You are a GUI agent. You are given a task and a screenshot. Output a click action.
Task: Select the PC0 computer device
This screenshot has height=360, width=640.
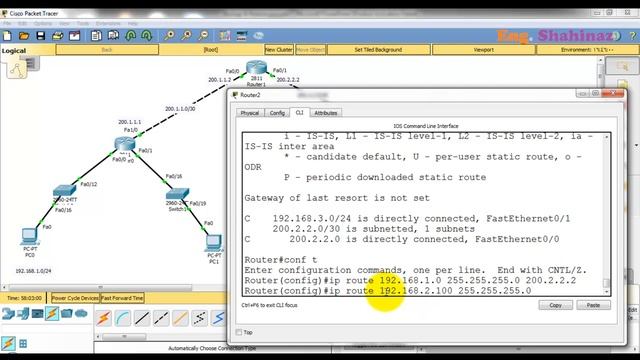pyautogui.click(x=29, y=236)
